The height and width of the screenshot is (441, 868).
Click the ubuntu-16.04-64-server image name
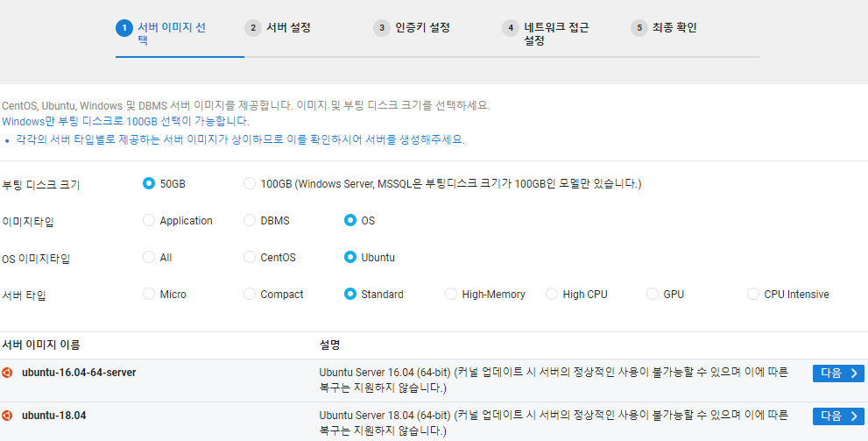pyautogui.click(x=79, y=373)
